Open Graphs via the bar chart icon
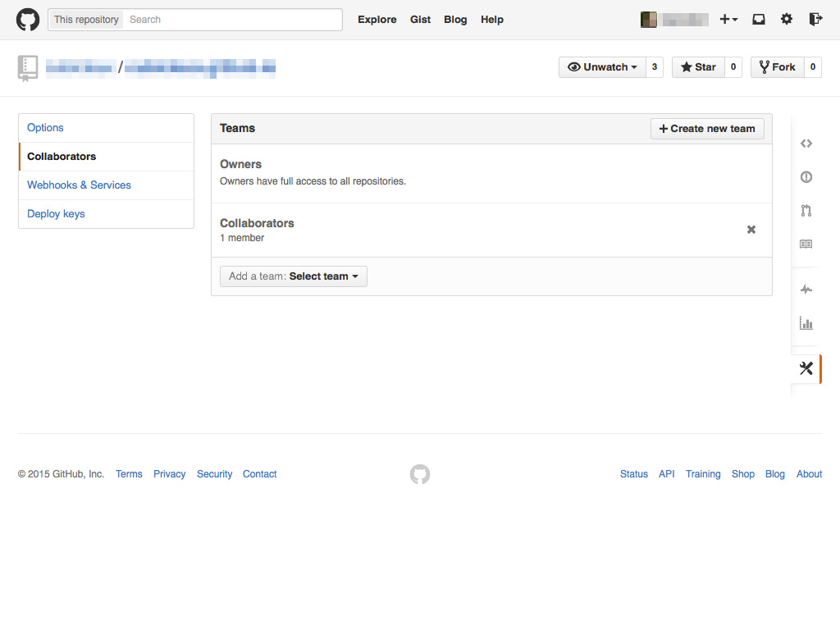This screenshot has height=630, width=840. (x=806, y=323)
